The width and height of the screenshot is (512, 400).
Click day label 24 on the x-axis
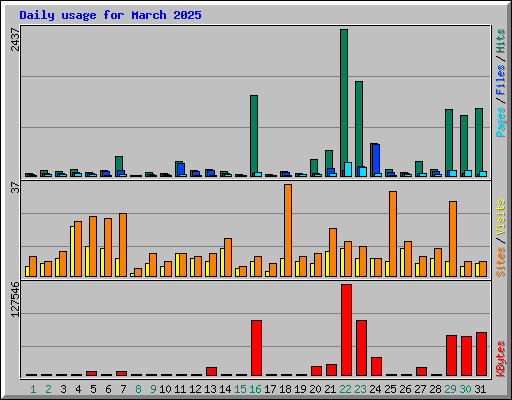(375, 389)
